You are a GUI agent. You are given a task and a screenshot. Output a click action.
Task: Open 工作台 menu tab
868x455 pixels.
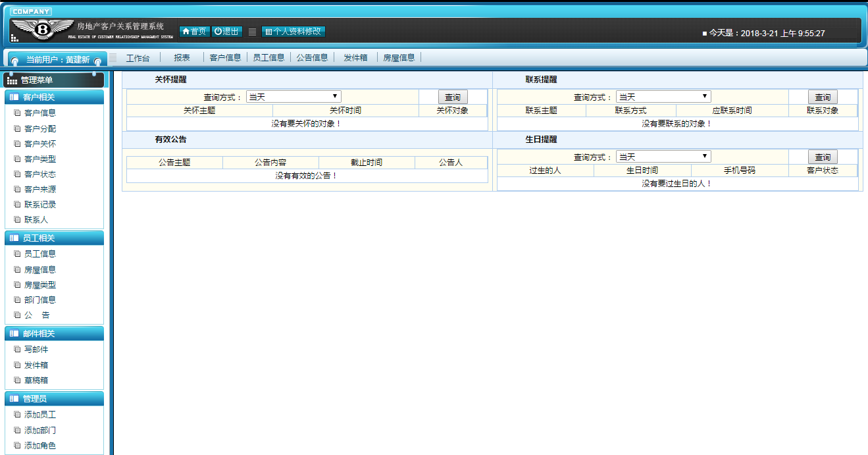[x=138, y=58]
